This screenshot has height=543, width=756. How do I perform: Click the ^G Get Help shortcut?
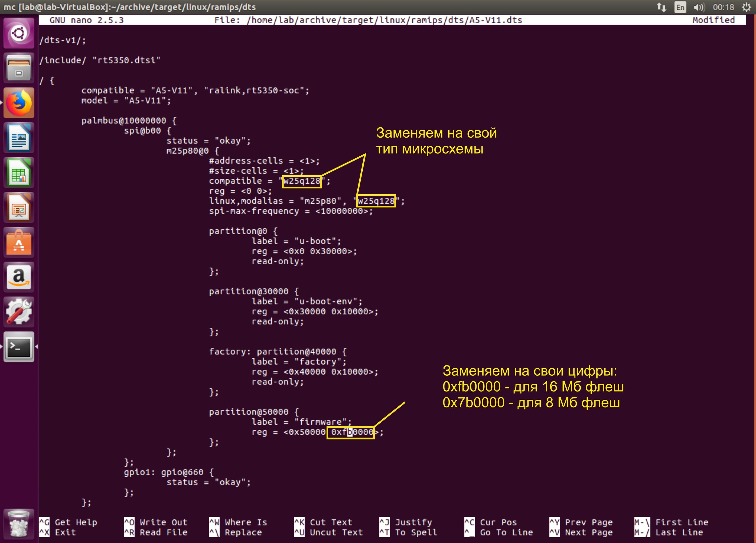coord(68,522)
